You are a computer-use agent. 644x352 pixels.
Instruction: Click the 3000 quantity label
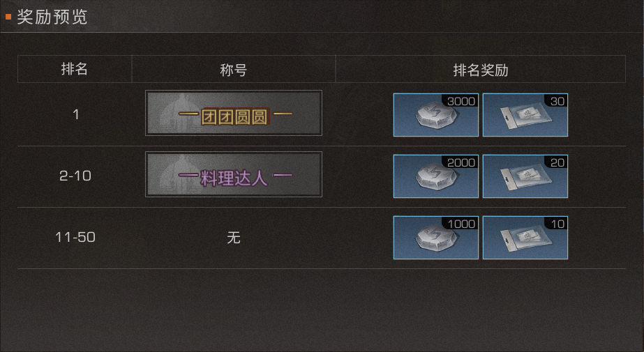(460, 101)
